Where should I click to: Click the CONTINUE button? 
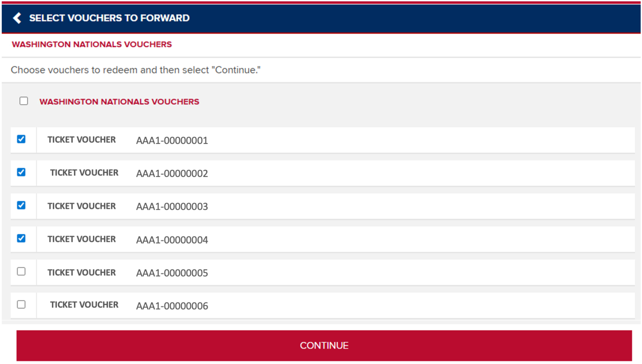[324, 345]
